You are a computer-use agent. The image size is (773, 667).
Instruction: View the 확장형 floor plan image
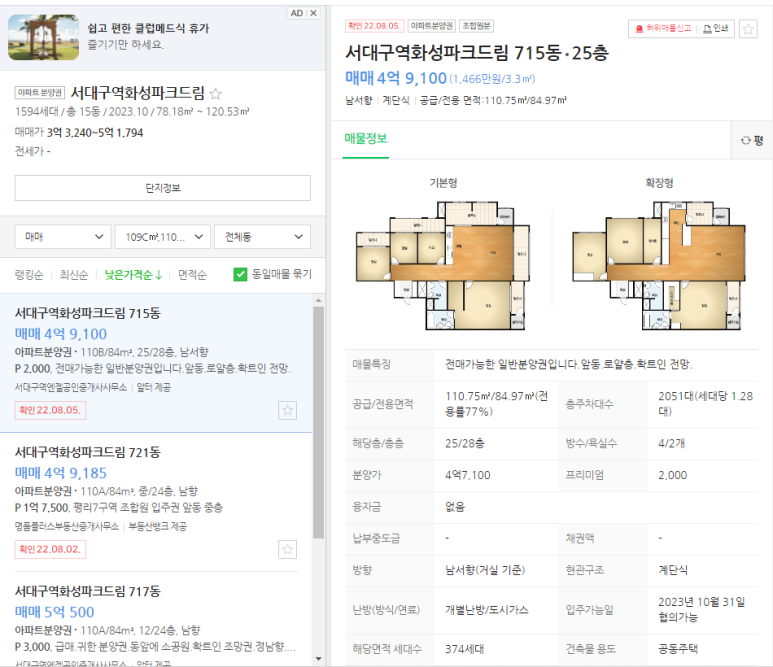[x=659, y=265]
